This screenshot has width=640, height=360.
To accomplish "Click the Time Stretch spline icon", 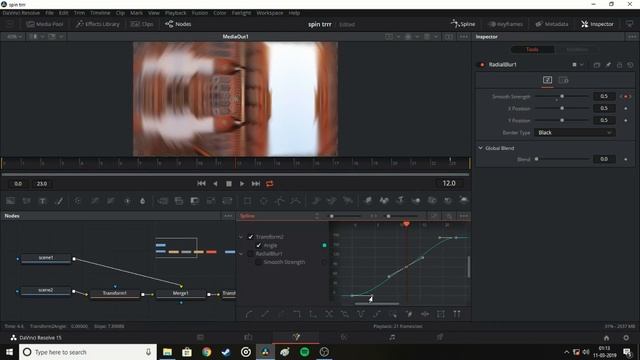I will (425, 314).
